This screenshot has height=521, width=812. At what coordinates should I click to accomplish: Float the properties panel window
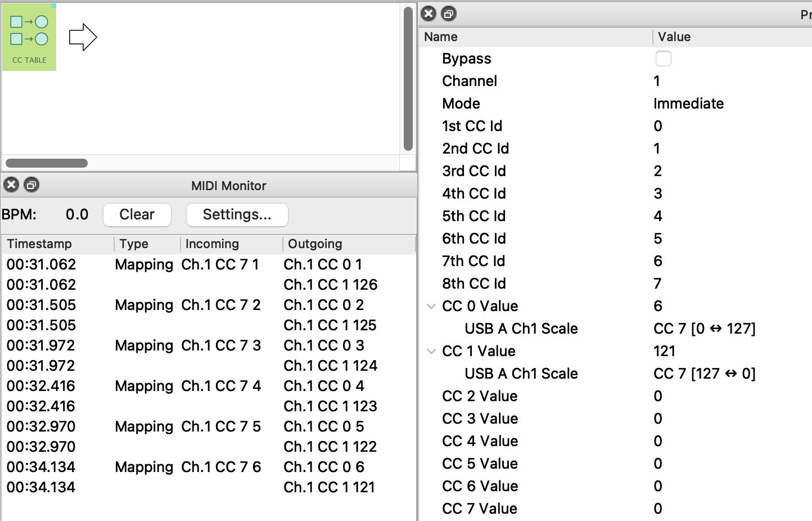[449, 14]
